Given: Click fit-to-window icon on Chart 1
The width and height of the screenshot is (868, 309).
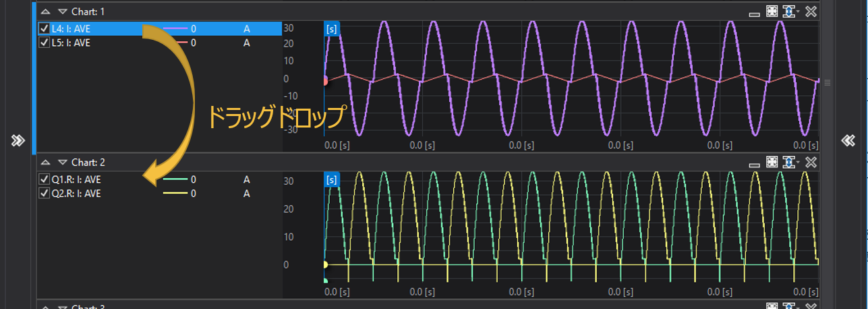Looking at the screenshot, I should (x=772, y=11).
